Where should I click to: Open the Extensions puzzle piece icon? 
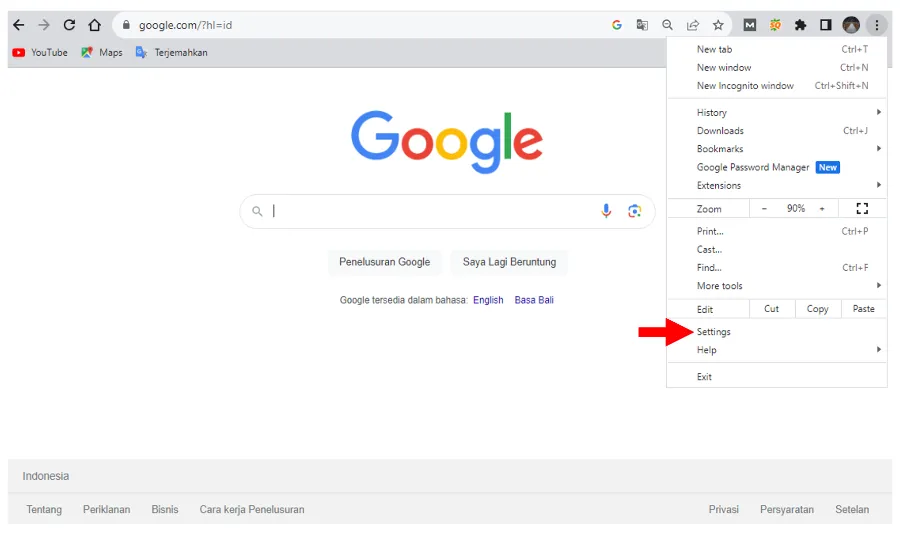(800, 25)
